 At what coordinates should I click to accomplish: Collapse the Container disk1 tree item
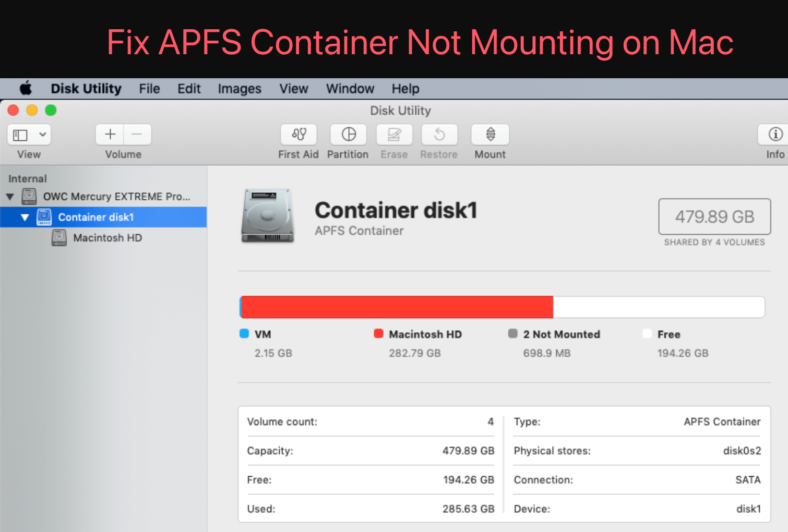[x=25, y=217]
